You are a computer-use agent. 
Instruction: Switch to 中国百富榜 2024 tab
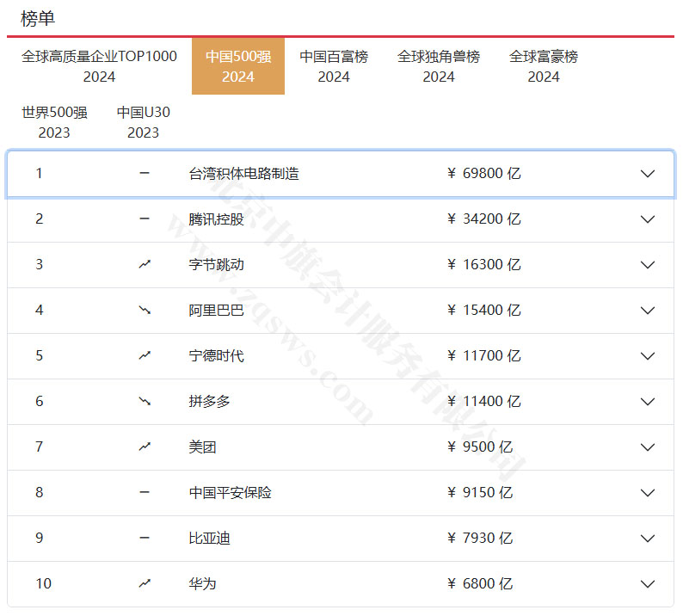pyautogui.click(x=334, y=66)
